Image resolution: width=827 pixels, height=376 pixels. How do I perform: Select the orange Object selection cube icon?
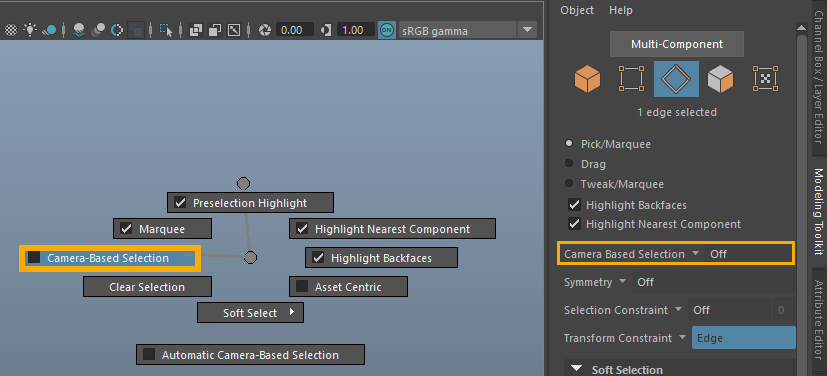587,79
